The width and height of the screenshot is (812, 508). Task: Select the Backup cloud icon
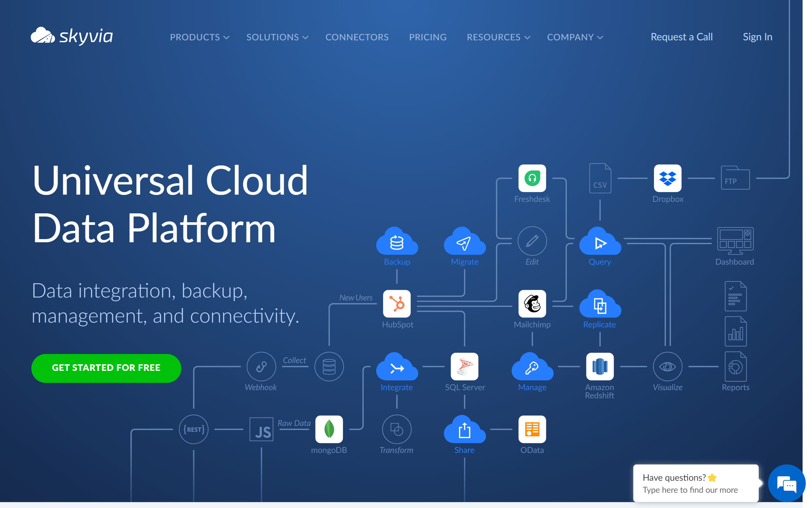(x=397, y=241)
